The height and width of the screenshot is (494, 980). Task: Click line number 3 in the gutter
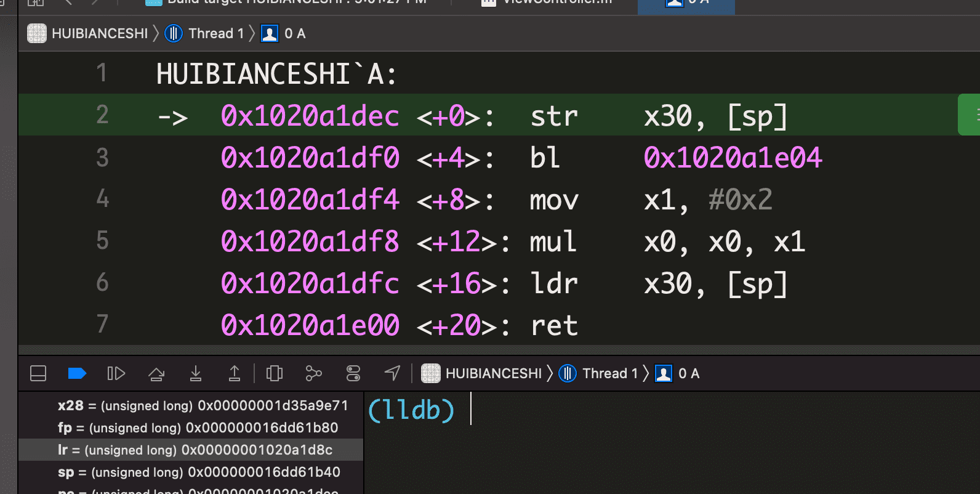[102, 158]
